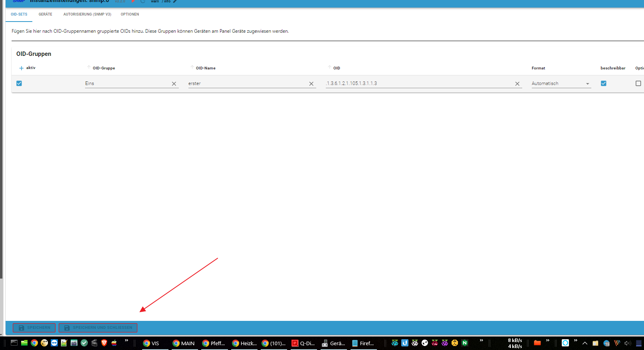The height and width of the screenshot is (350, 644).
Task: Expand the chevron after the Alexa icon
Action: 576,340
